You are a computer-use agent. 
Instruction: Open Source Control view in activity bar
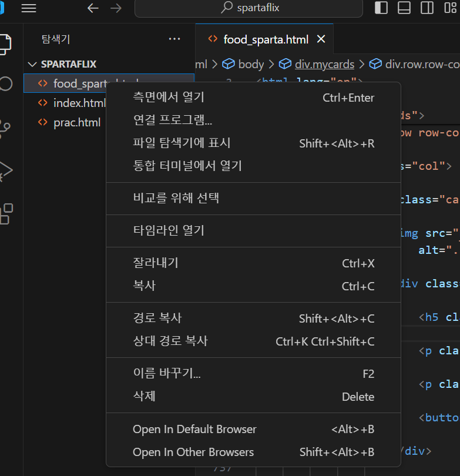[x=5, y=129]
